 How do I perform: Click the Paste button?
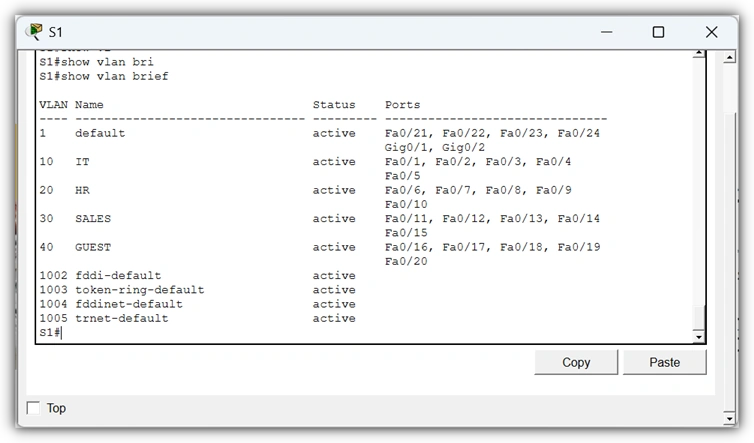[x=665, y=362]
